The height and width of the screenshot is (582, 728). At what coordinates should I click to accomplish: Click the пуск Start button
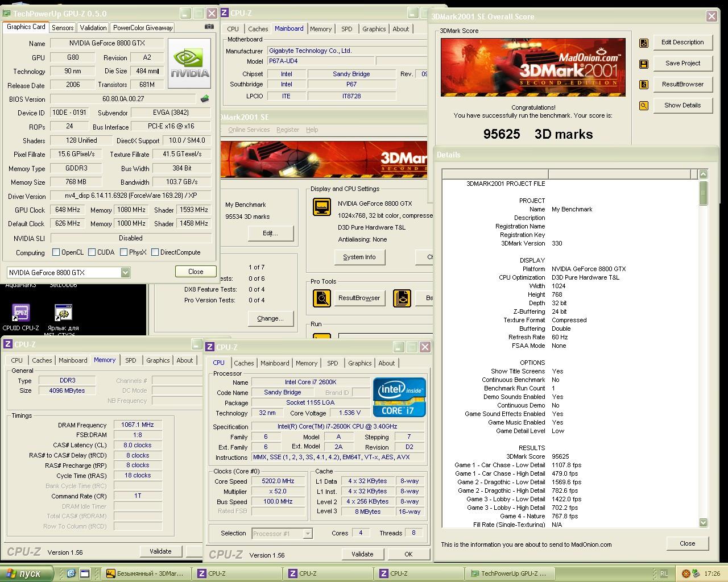(x=27, y=573)
